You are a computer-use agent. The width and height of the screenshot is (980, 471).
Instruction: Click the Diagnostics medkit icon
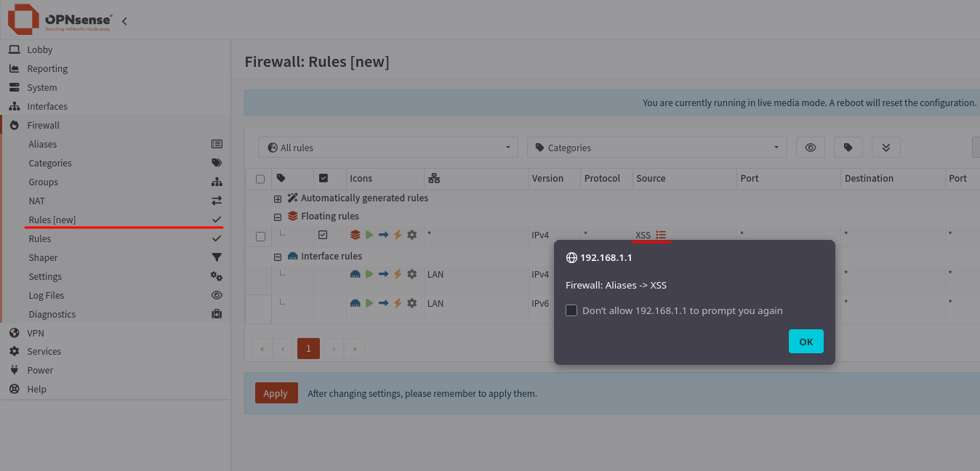pyautogui.click(x=217, y=314)
